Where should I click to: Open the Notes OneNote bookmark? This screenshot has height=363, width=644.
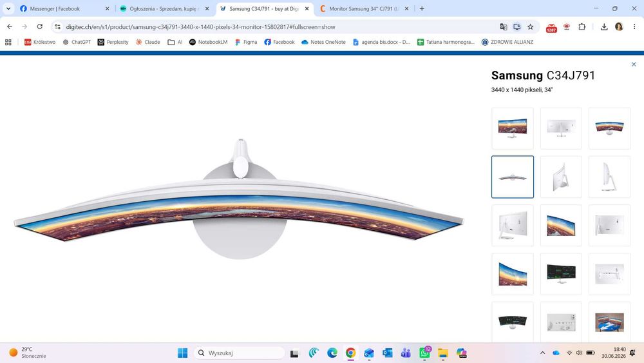[x=323, y=42]
